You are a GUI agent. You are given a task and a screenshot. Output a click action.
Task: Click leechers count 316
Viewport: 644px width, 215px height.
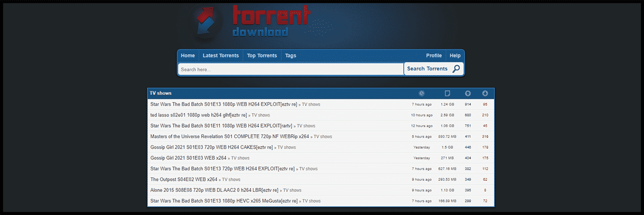tap(485, 137)
